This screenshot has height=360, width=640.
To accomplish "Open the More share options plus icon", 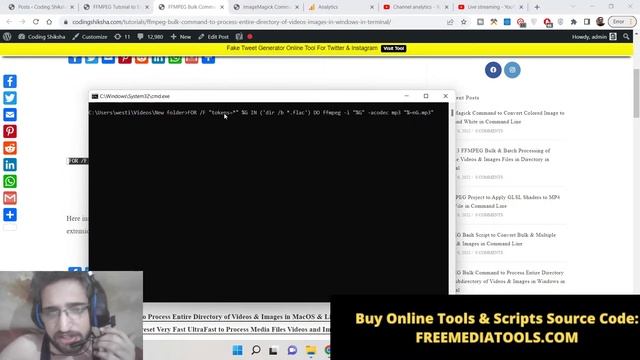I will click(10, 215).
